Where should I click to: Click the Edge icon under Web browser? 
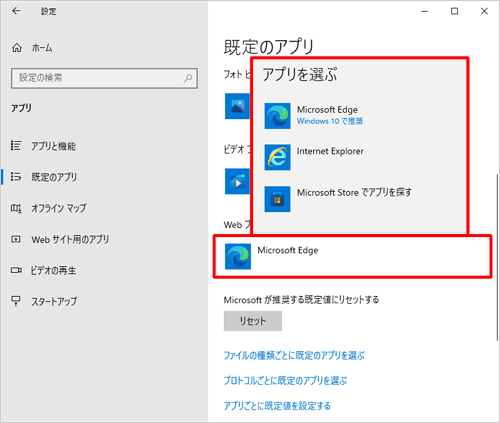pyautogui.click(x=238, y=256)
